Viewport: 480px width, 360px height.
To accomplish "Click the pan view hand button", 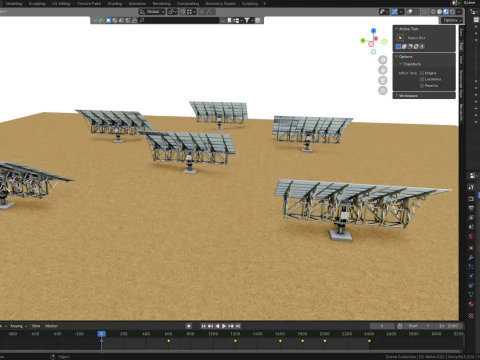I will (x=383, y=70).
